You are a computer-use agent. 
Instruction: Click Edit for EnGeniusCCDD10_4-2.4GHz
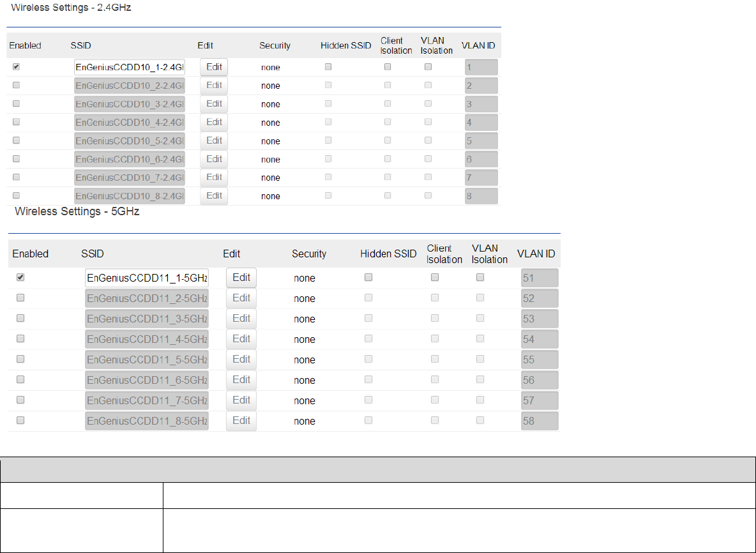[x=214, y=122]
